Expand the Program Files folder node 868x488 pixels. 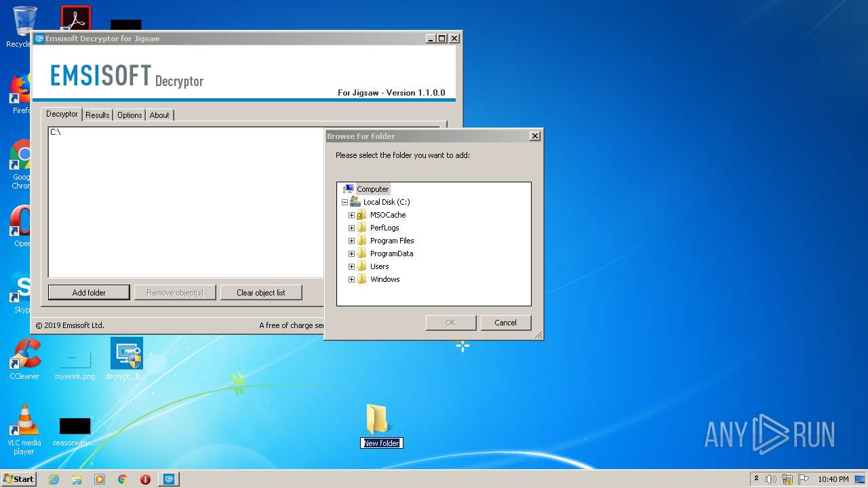[351, 241]
